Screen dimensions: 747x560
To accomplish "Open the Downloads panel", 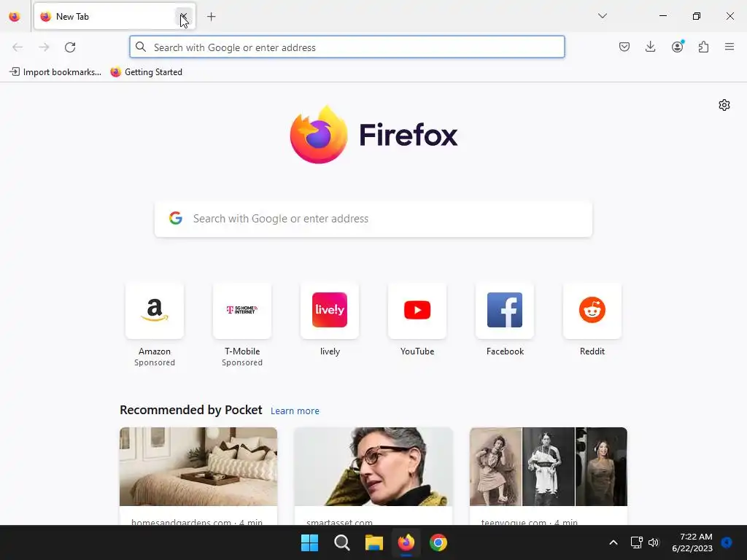I will click(x=650, y=47).
